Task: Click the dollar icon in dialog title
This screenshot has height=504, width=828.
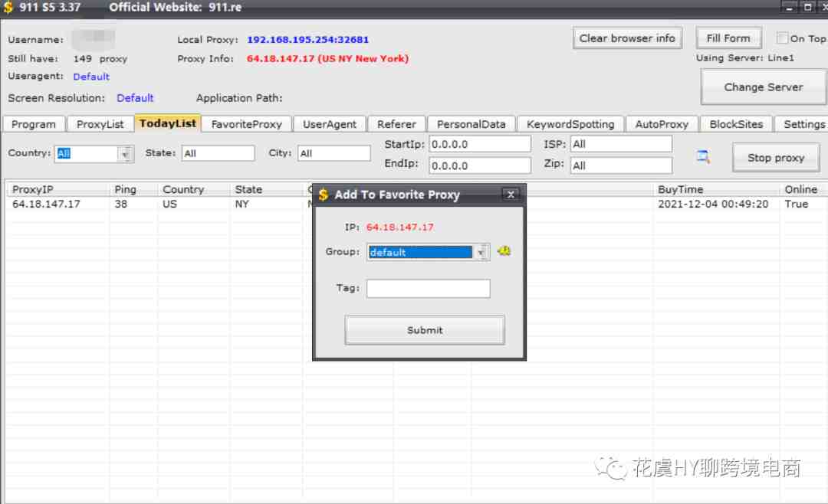Action: (x=324, y=195)
